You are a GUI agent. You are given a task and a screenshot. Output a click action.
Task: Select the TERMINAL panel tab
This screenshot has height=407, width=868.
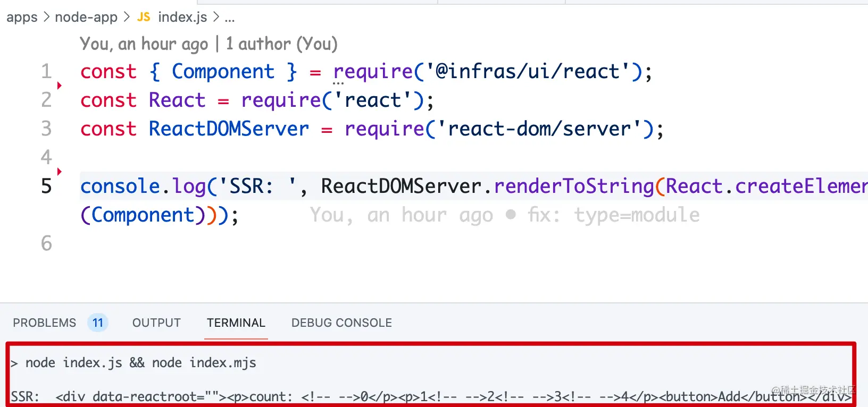(x=236, y=323)
